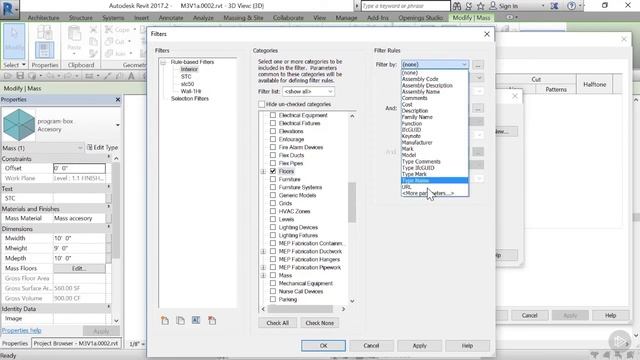Check the Lighting Fixtures category checkbox
Viewport: 640px width, 360px height.
click(x=273, y=236)
